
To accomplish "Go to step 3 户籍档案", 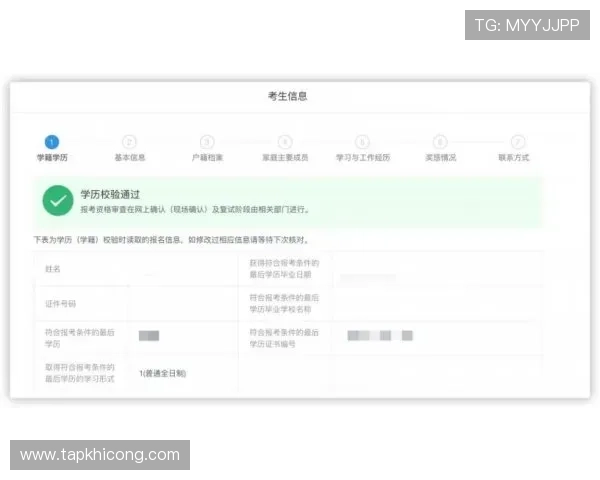I will pos(207,149).
